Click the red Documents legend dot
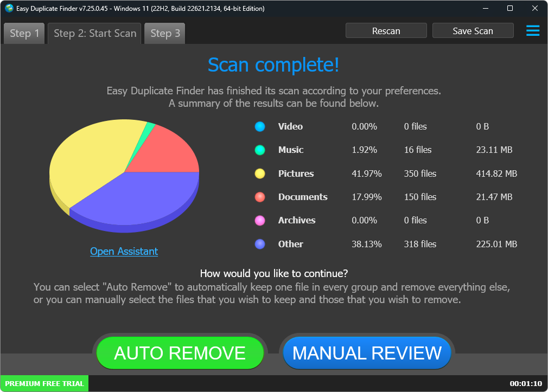This screenshot has width=548, height=392. point(260,197)
